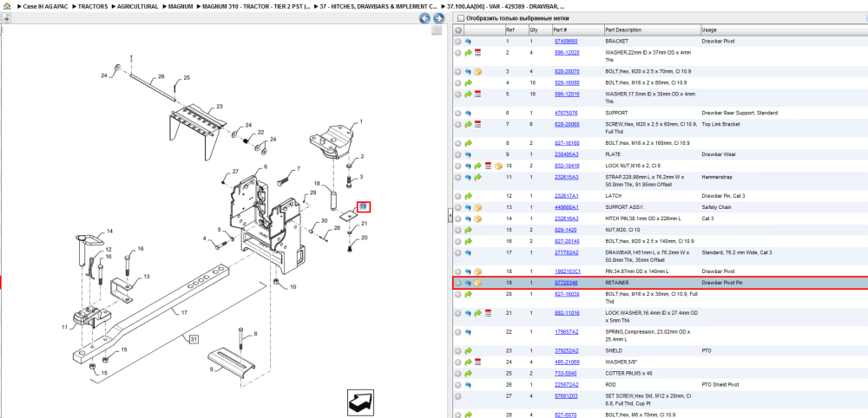Click the red list icon in the 896-12020 row
The width and height of the screenshot is (868, 418).
coord(477,53)
